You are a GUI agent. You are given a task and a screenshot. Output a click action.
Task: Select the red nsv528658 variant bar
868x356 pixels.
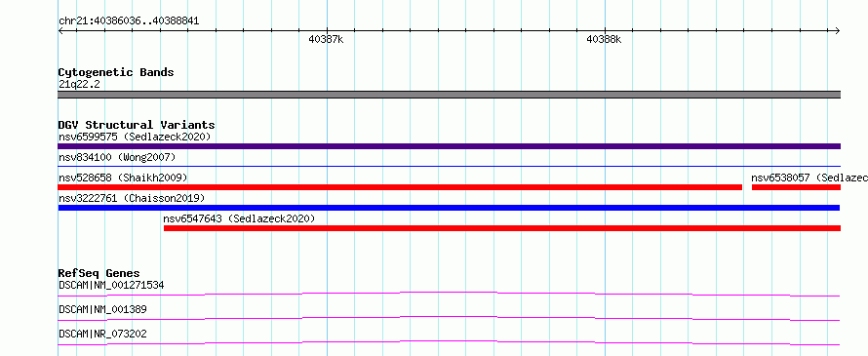pos(400,187)
